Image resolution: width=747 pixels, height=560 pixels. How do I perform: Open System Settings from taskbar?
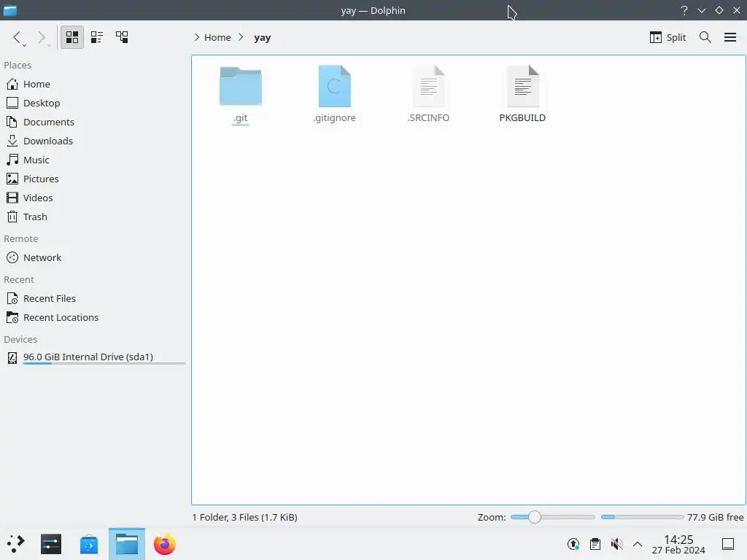51,544
